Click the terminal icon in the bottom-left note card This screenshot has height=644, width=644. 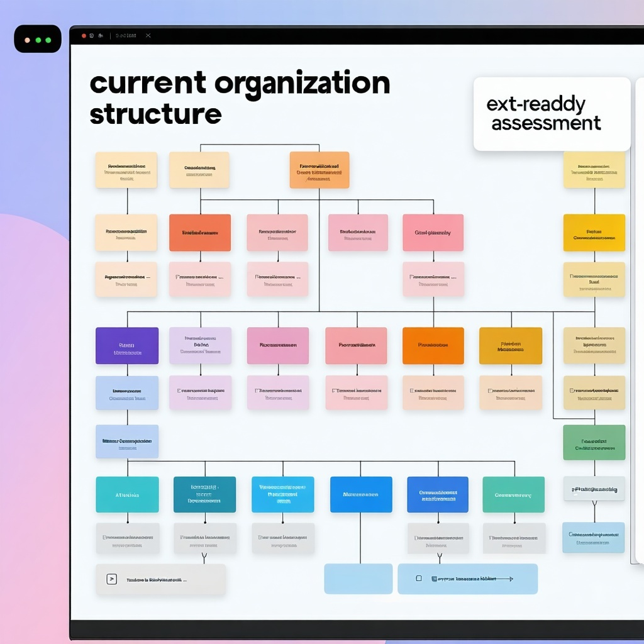click(x=111, y=579)
